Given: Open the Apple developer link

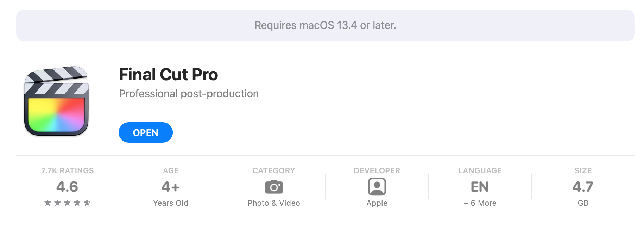Looking at the screenshot, I should pyautogui.click(x=377, y=203).
